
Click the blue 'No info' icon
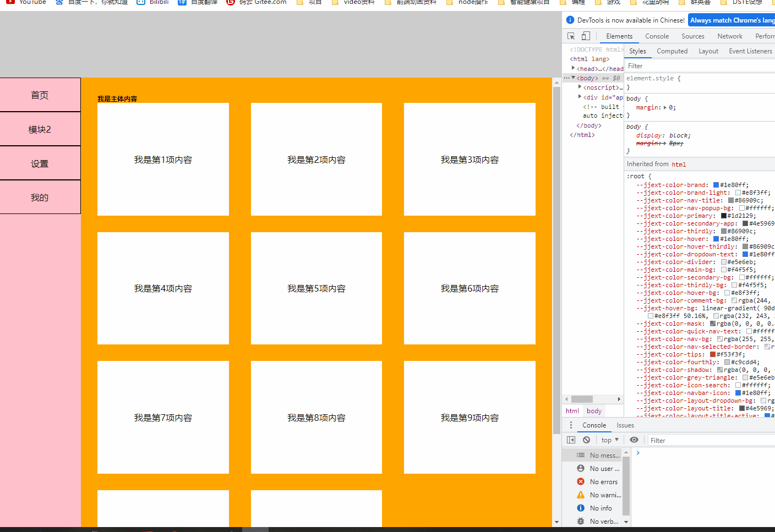[x=581, y=508]
